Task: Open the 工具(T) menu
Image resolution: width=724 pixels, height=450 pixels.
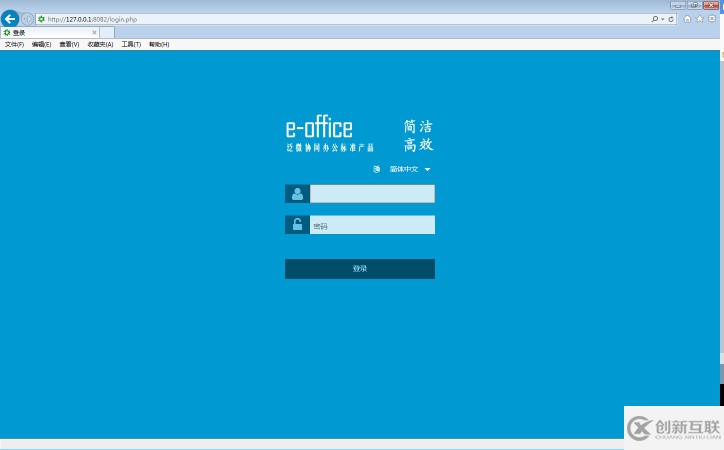Action: pos(131,44)
